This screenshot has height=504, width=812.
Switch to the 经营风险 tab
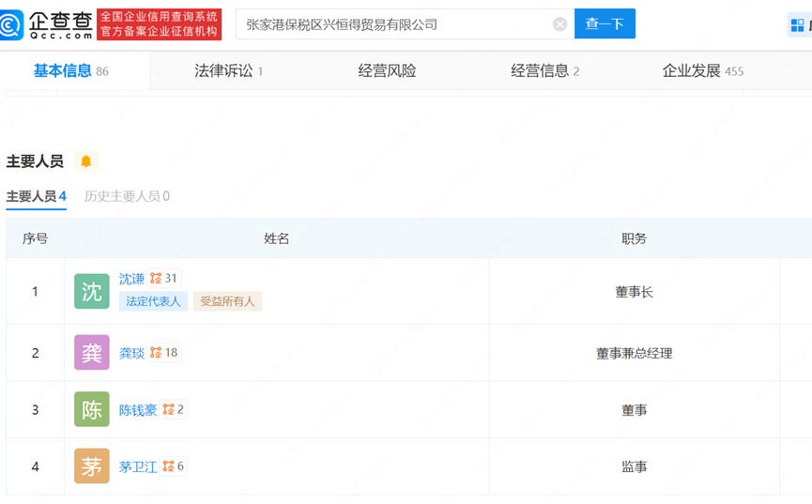tap(387, 71)
